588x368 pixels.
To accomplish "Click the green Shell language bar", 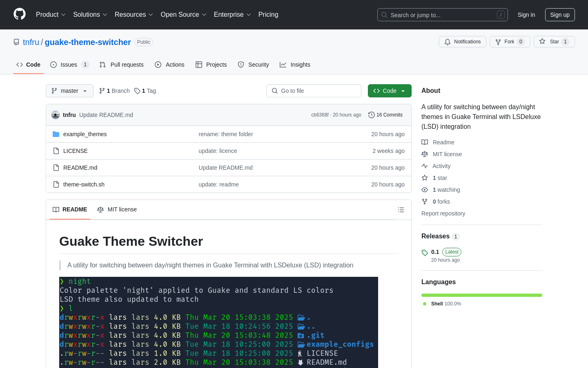I will coord(482,295).
